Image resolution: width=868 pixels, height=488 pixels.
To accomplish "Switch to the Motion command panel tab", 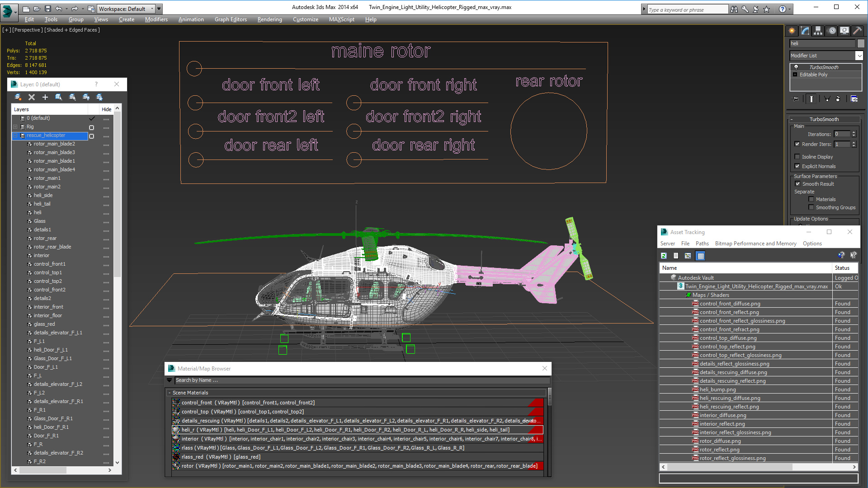I will 832,31.
